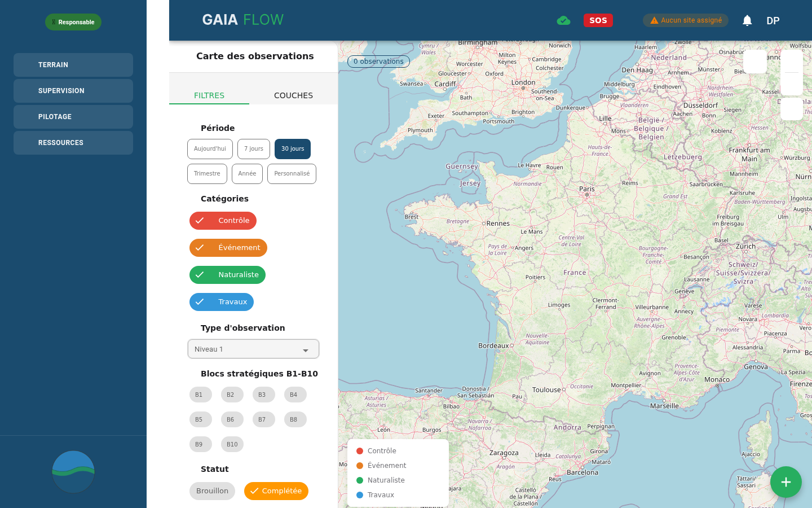Screen dimensions: 812x508
Task: Open the Niveau 1 observation type dropdown
Action: tap(253, 349)
